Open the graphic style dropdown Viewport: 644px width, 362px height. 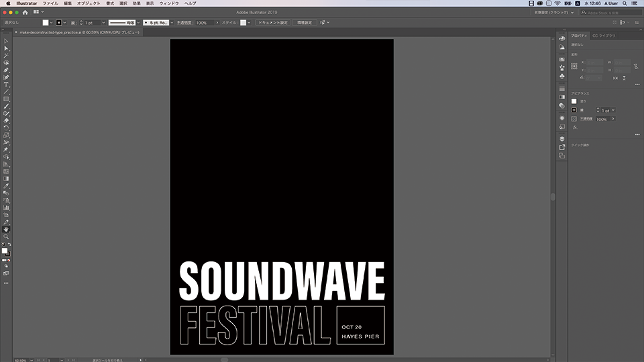click(x=249, y=23)
